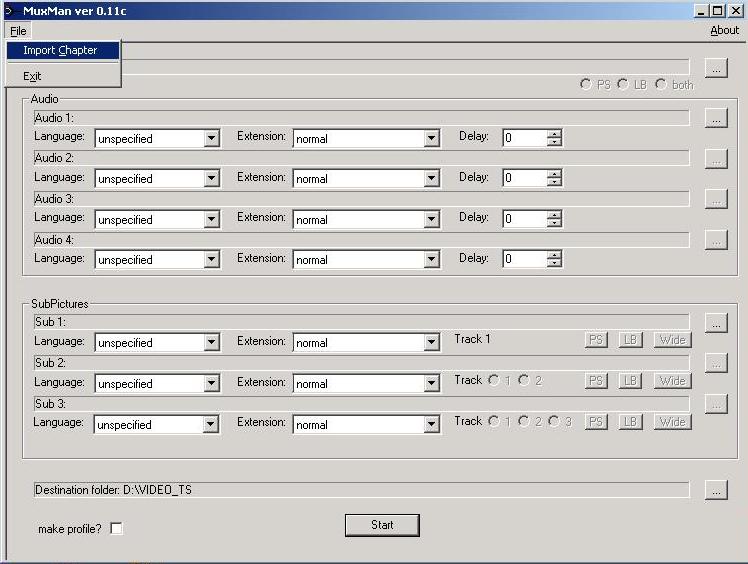Browse for Audio 1 file

click(x=716, y=118)
